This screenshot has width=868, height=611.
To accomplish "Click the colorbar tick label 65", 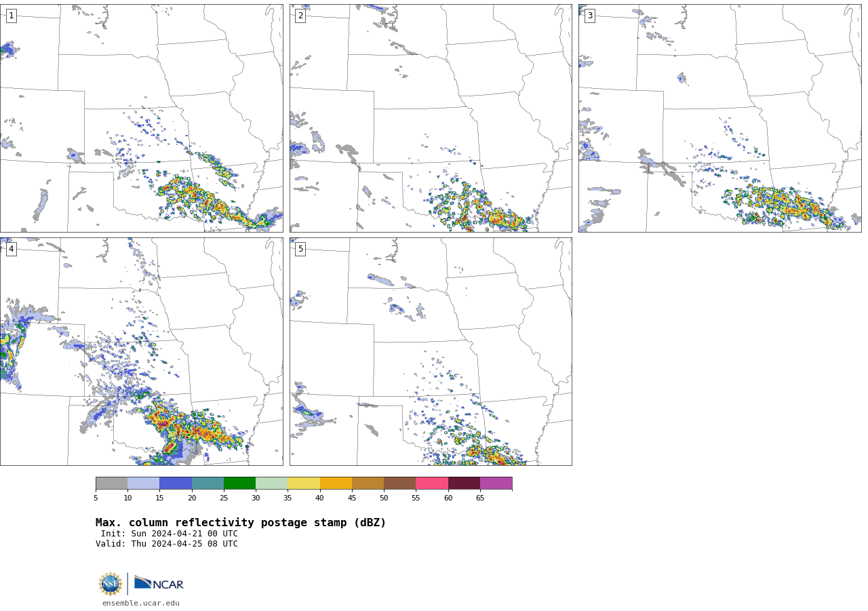I will click(x=480, y=498).
